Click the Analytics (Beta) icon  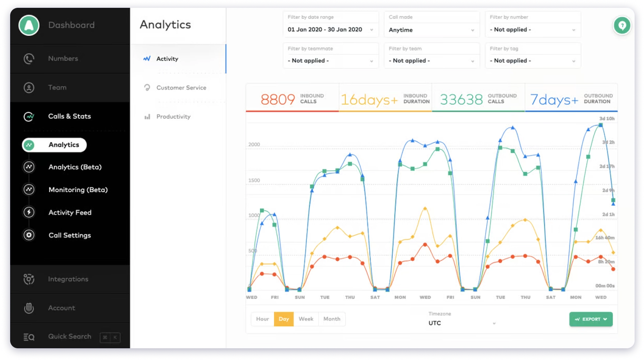click(29, 167)
